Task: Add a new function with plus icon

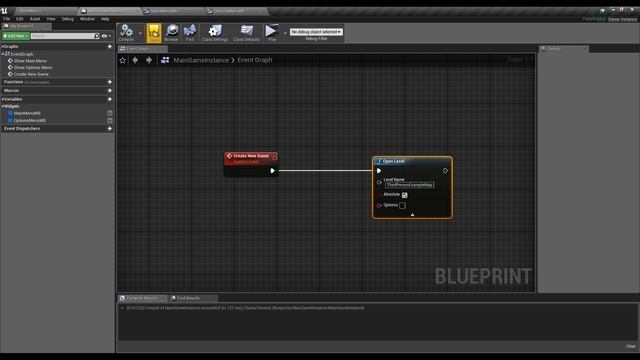Action: tap(109, 82)
